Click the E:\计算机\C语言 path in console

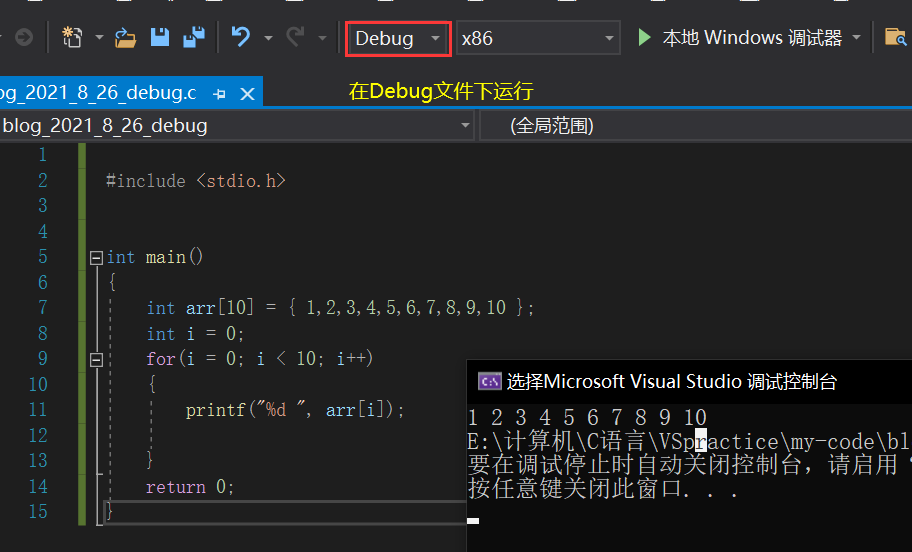pyautogui.click(x=689, y=442)
